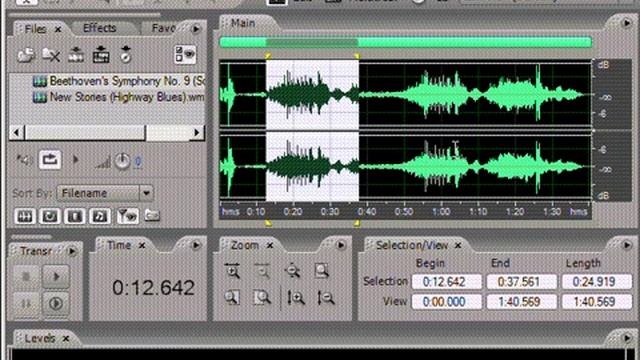
Task: Select the Time panel tab
Action: [119, 245]
